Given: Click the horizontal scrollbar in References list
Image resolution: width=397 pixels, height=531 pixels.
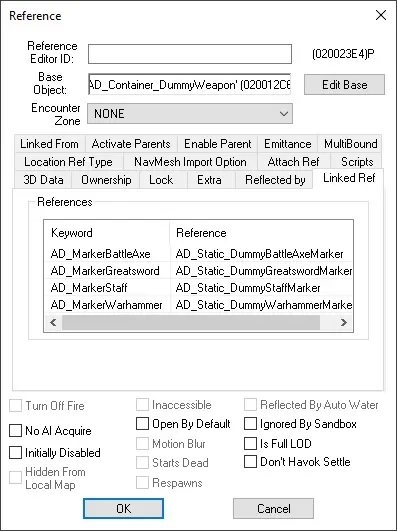Looking at the screenshot, I should tap(191, 322).
